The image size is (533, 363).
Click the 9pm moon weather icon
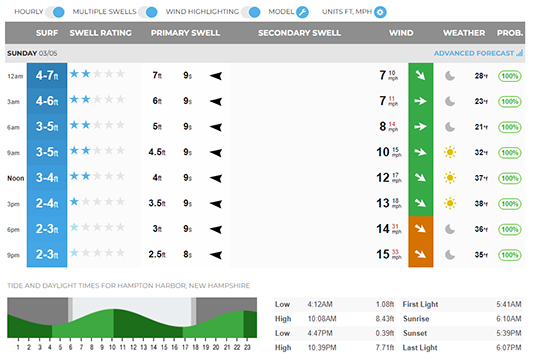(450, 255)
